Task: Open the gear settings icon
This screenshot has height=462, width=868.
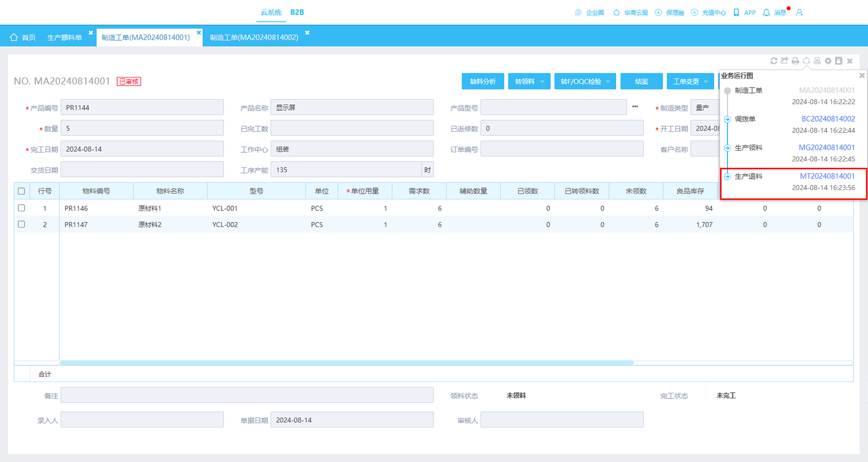Action: click(828, 61)
